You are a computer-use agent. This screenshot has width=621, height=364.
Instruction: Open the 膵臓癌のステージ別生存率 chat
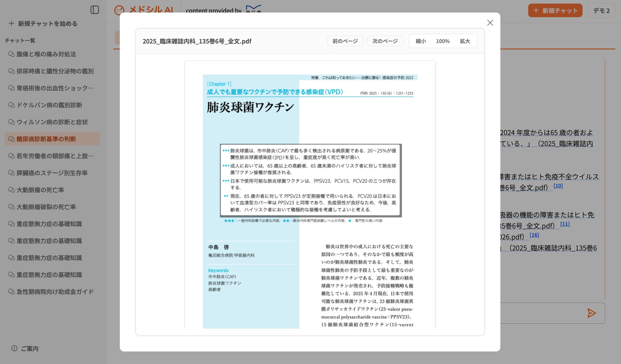point(52,173)
